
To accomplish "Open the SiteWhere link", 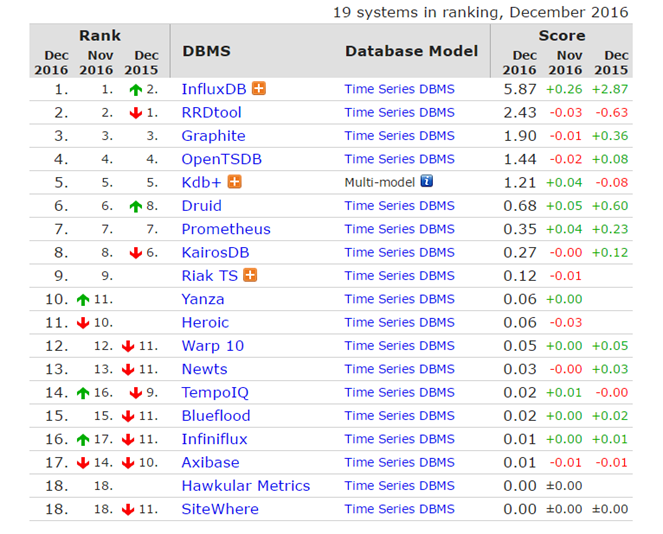I will click(x=220, y=509).
